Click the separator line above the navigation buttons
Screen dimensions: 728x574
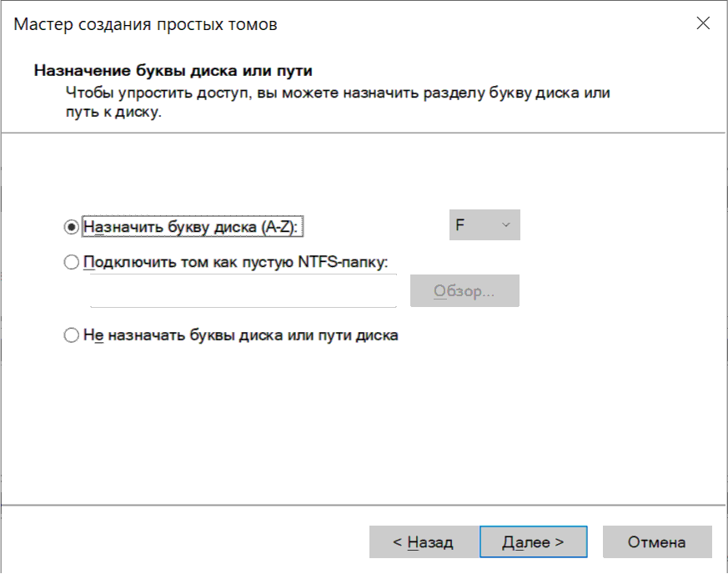tap(364, 505)
